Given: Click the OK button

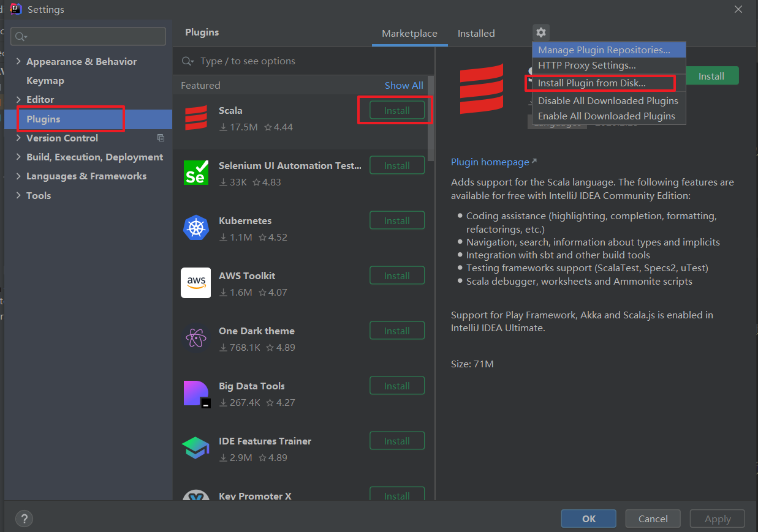Looking at the screenshot, I should (x=588, y=519).
